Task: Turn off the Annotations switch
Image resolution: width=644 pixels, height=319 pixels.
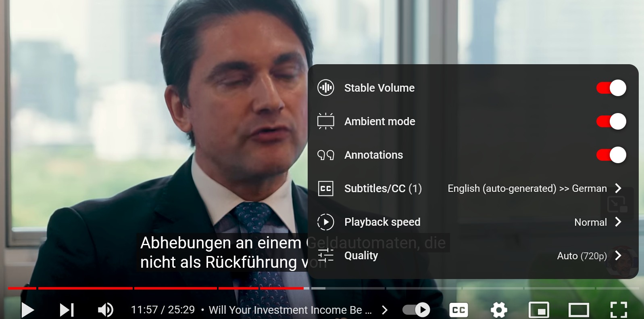Action: click(x=611, y=155)
